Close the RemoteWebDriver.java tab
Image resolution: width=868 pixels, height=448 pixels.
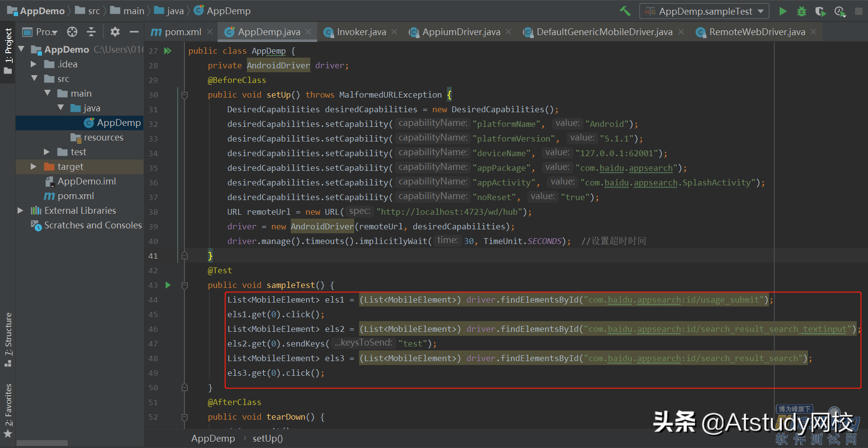tap(813, 32)
